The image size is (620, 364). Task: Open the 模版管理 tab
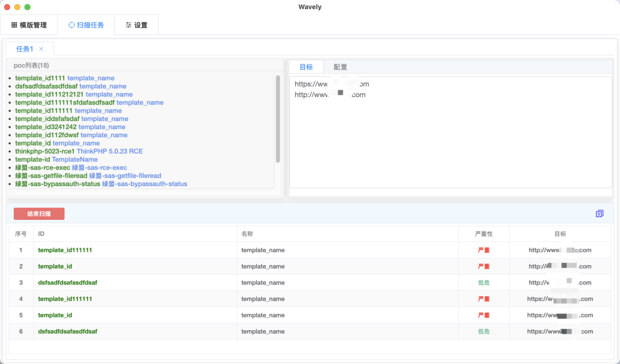click(x=29, y=25)
